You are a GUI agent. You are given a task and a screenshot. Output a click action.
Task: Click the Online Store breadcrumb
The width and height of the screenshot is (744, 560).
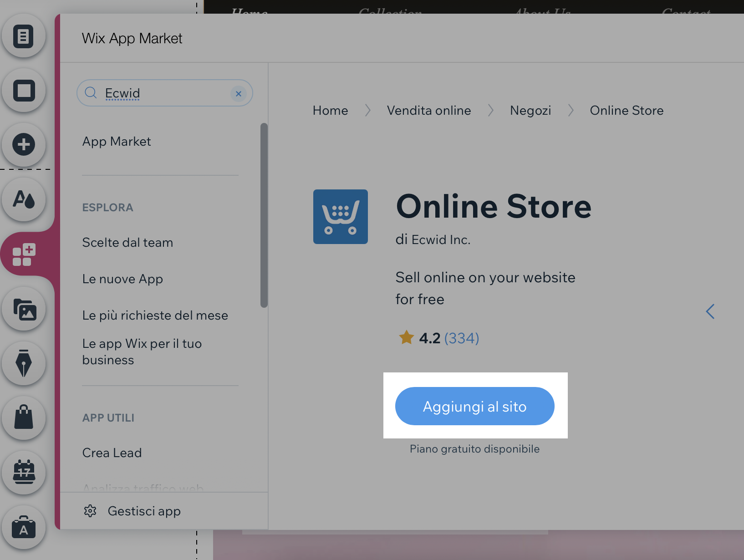627,111
